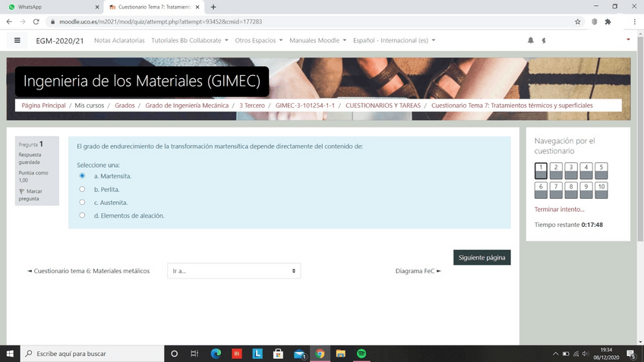Viewport: 644px width, 362px height.
Task: Jump to question 2 in navigation
Action: 556,171
